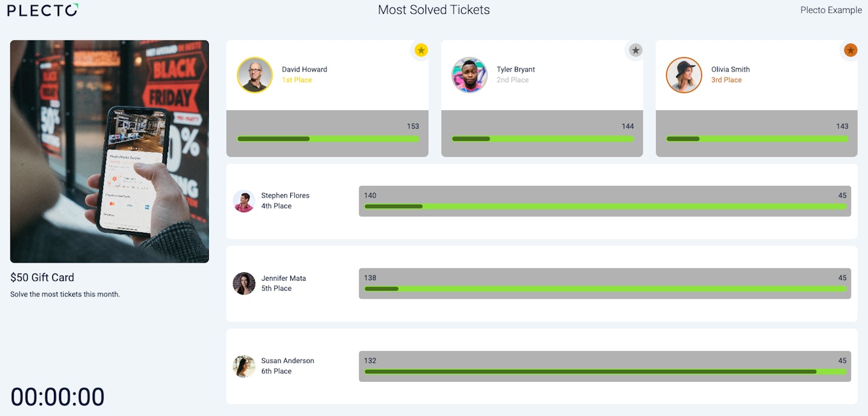Click Jennifer Mata's avatar
This screenshot has width=868, height=416.
(x=244, y=283)
